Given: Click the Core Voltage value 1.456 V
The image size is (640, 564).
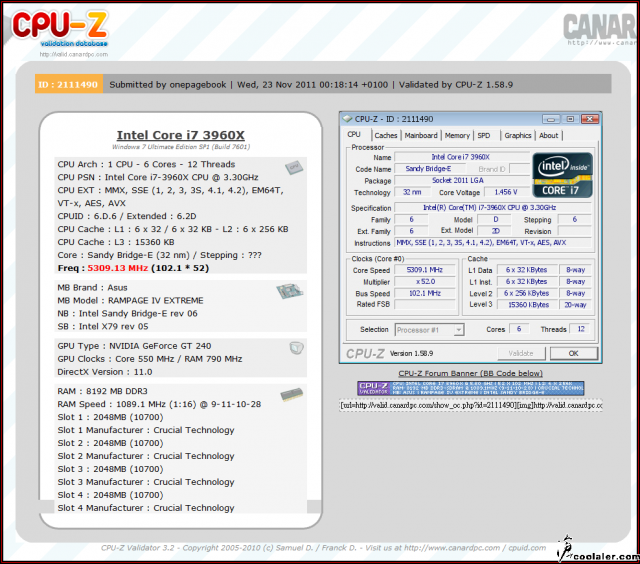Looking at the screenshot, I should click(x=506, y=192).
